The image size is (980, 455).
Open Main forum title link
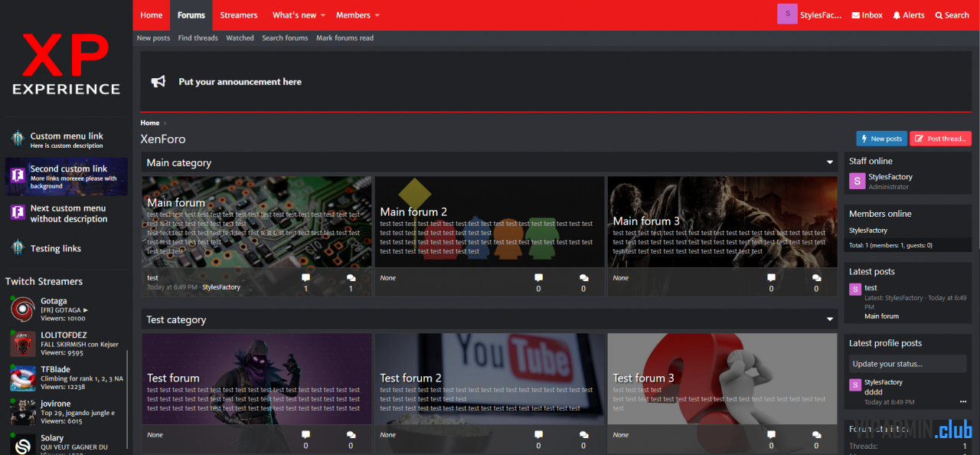(x=176, y=203)
